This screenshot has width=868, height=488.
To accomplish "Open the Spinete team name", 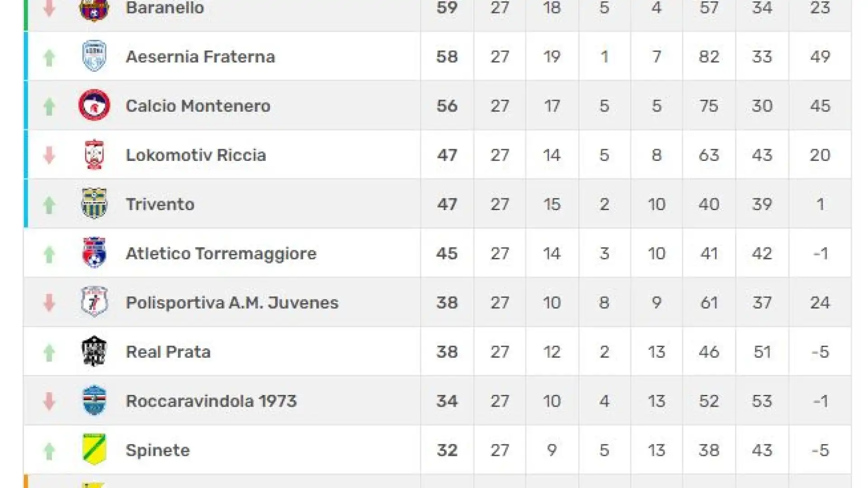I will coord(158,450).
